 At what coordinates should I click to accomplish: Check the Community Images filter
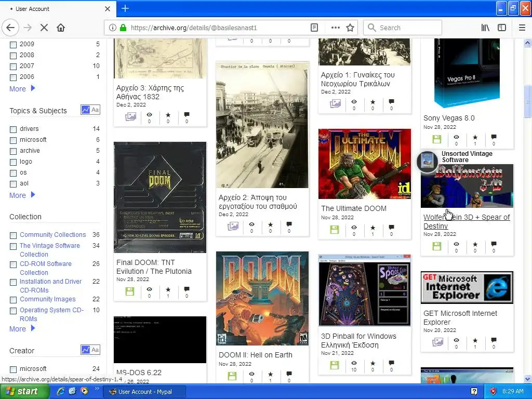point(13,300)
